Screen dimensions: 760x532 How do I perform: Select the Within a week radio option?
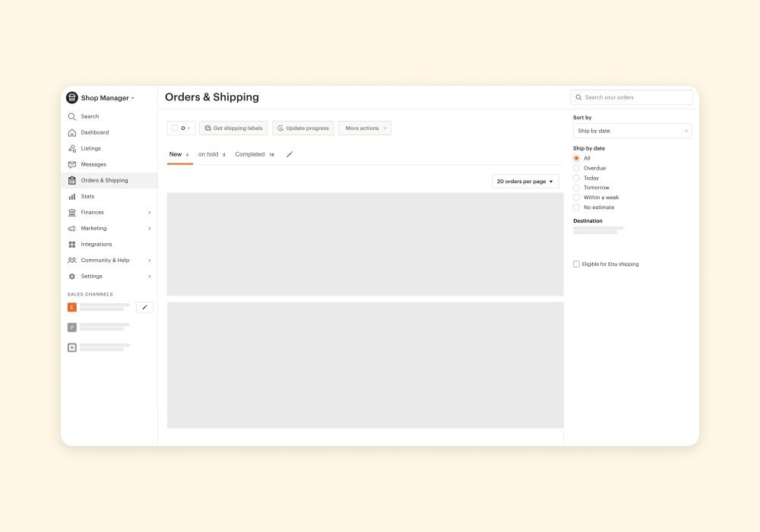pos(576,197)
